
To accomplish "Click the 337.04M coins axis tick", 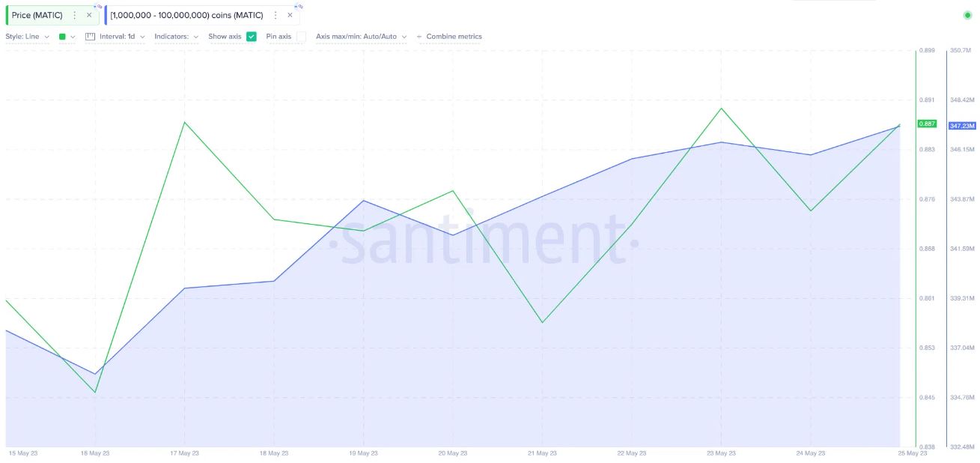I will (x=962, y=348).
